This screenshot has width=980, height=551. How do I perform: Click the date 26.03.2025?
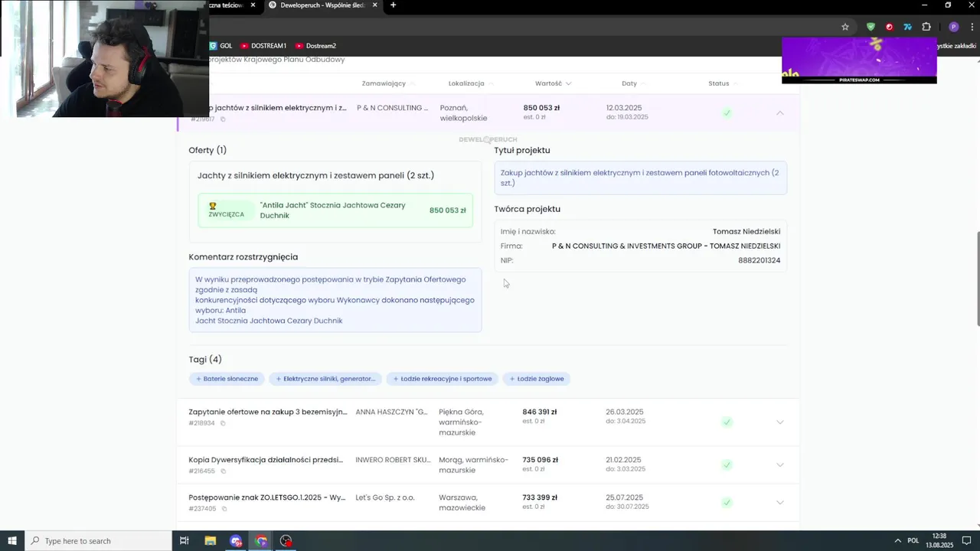(624, 412)
